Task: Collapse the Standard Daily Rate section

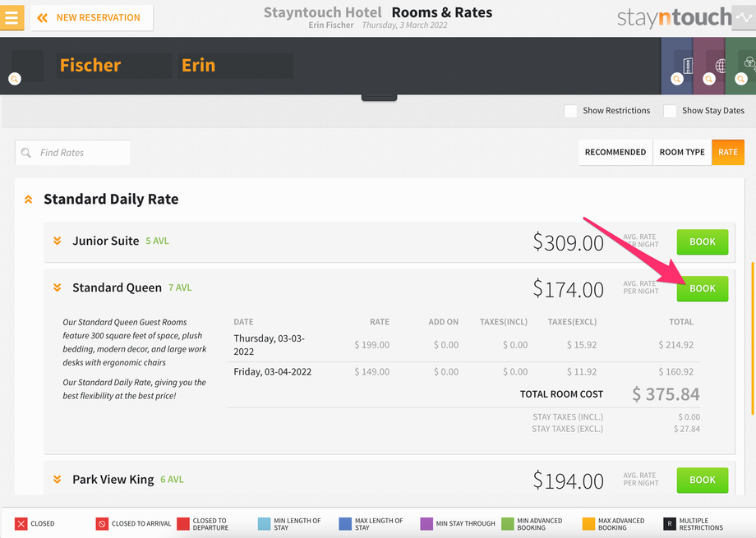Action: pos(29,199)
